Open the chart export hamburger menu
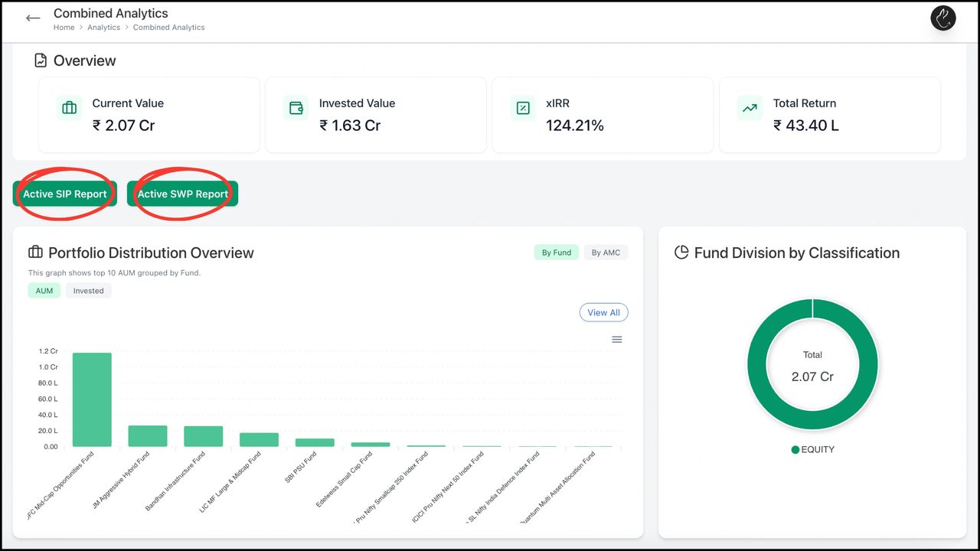Screen dimensions: 980x551 tap(617, 339)
